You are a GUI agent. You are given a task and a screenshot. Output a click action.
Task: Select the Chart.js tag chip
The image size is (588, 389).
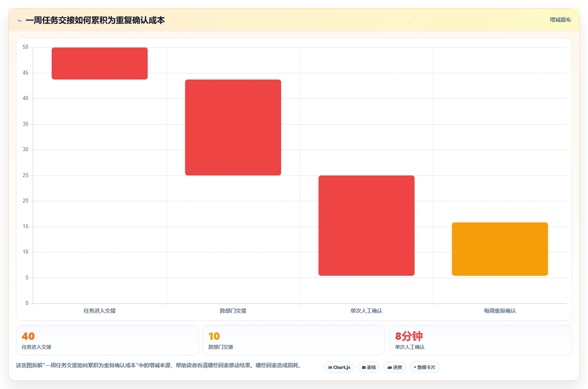pyautogui.click(x=339, y=367)
